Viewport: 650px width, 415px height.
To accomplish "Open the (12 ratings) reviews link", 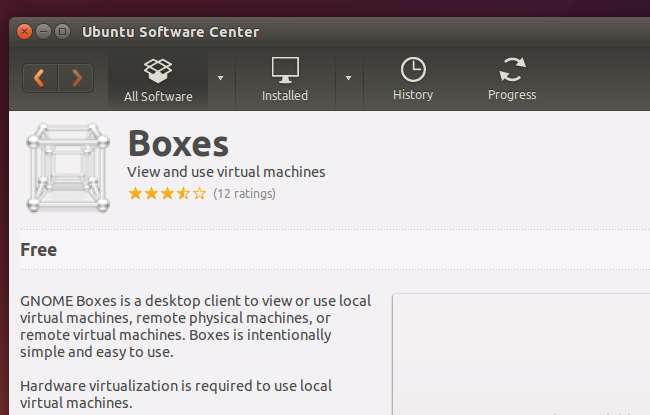I will click(244, 193).
